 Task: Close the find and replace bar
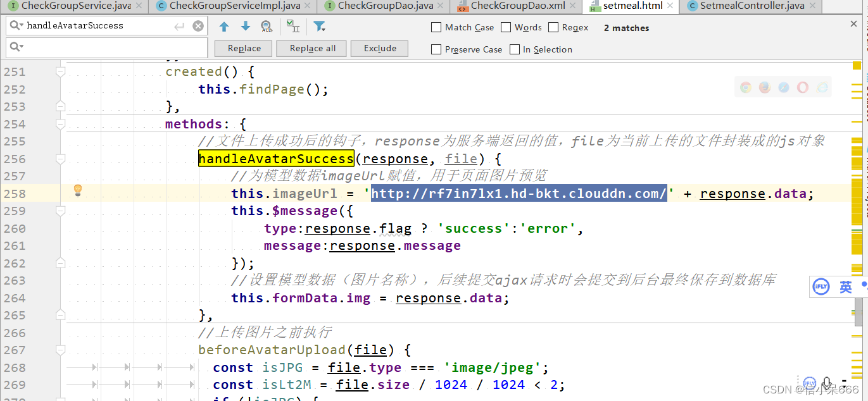coord(853,23)
